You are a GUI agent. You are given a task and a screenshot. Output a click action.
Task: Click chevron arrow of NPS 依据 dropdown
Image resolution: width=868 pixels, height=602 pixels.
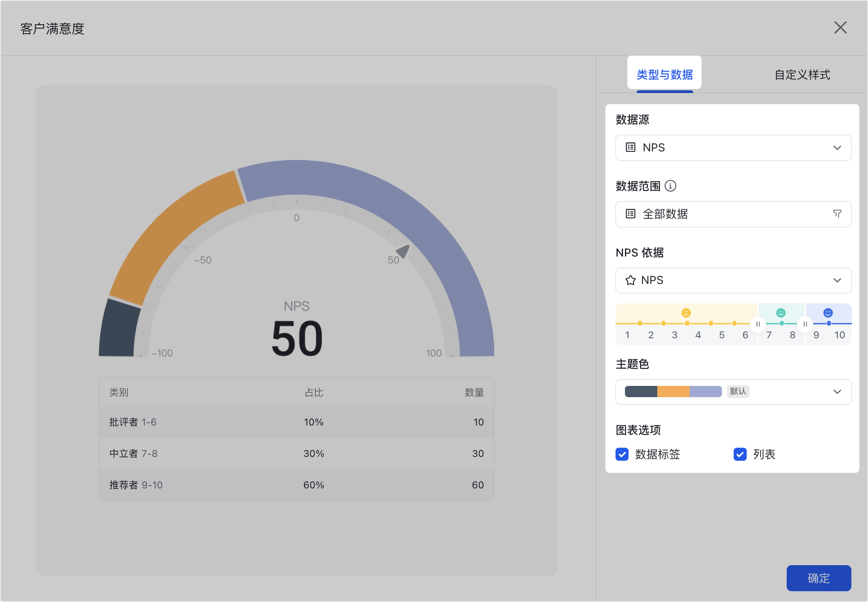pyautogui.click(x=837, y=280)
